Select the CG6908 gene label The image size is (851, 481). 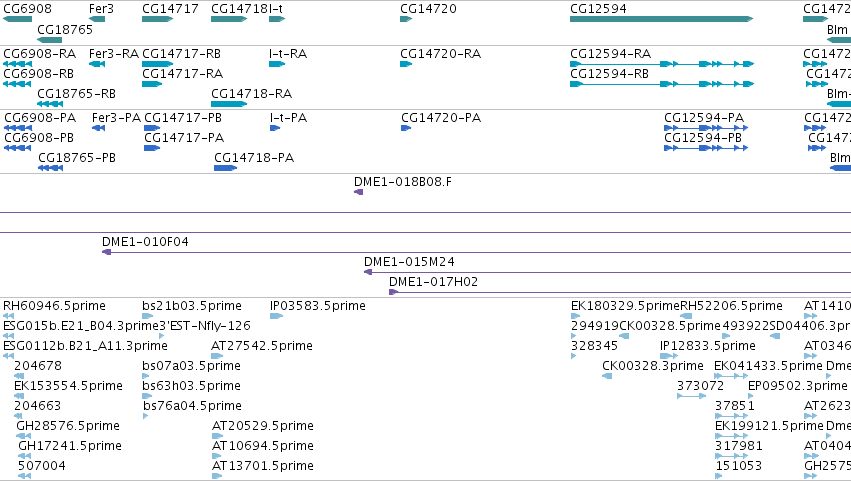[x=27, y=9]
